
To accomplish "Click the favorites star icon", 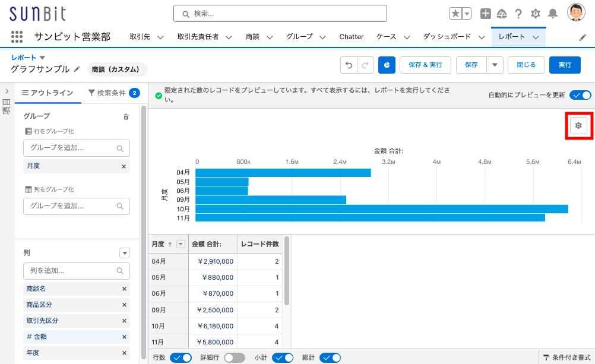I will (455, 14).
